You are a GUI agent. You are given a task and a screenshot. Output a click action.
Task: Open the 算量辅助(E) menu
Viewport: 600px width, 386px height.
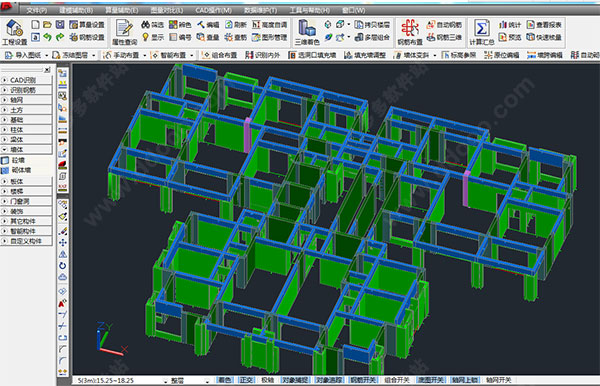click(122, 10)
